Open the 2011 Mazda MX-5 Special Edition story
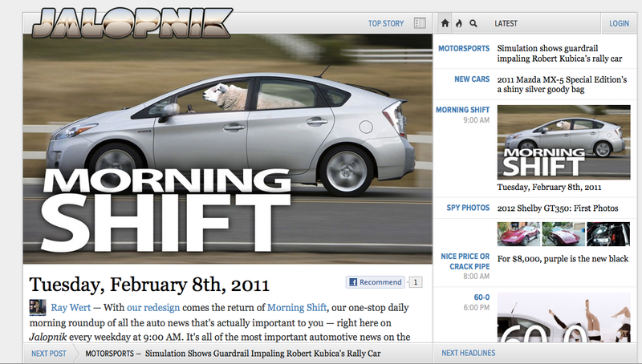Image resolution: width=642 pixels, height=364 pixels. (562, 84)
